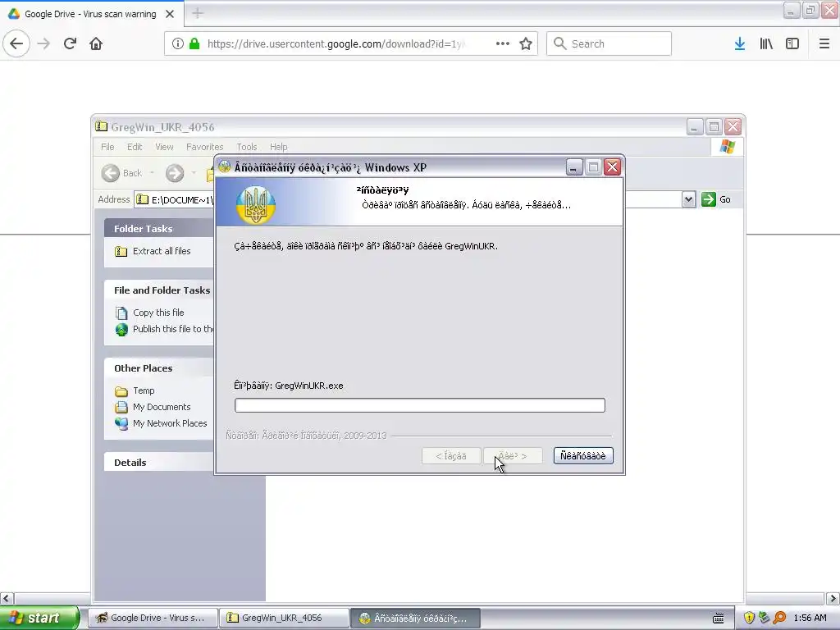Click the installer Cancel button at right
Screen dimensions: 840x630
click(x=583, y=456)
